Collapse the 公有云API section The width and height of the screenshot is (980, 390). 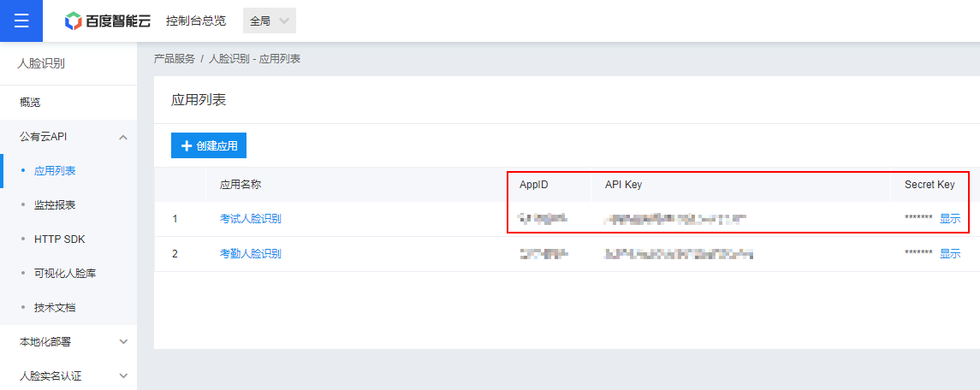click(x=123, y=137)
